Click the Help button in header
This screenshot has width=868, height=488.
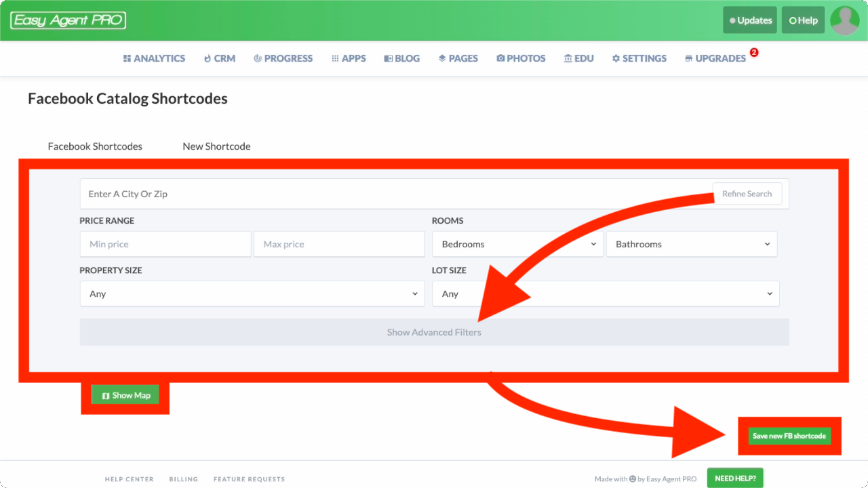coord(803,20)
